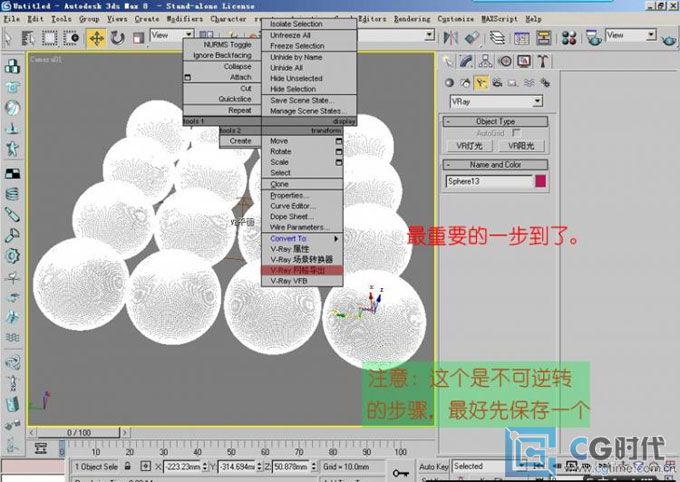Open render type View dropdown
Viewport: 680px width, 482px height.
click(631, 35)
